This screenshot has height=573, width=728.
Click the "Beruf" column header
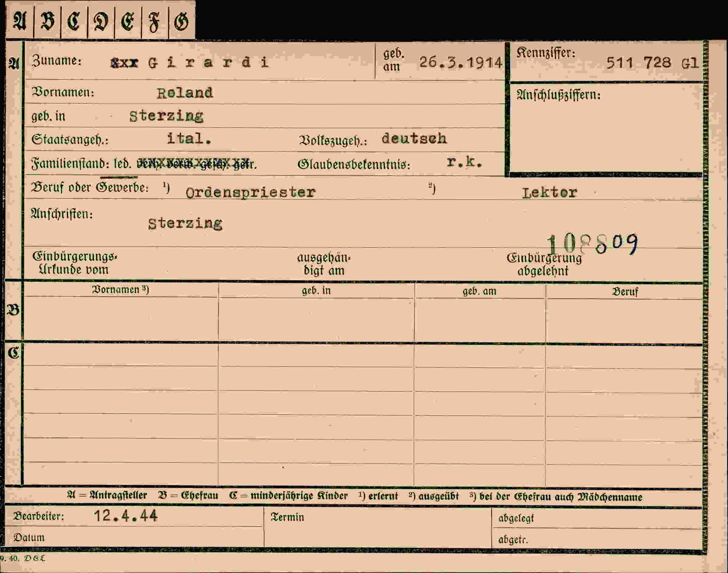pyautogui.click(x=625, y=292)
